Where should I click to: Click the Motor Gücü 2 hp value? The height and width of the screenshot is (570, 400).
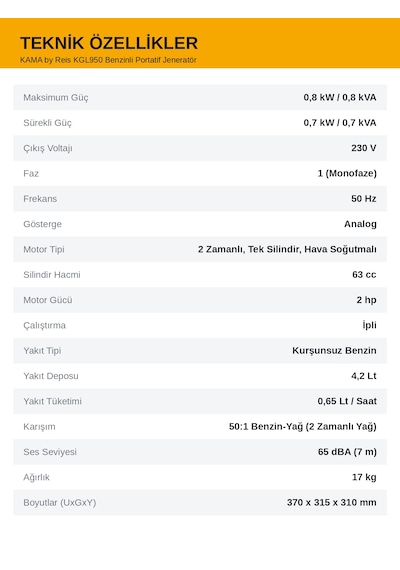pos(366,300)
